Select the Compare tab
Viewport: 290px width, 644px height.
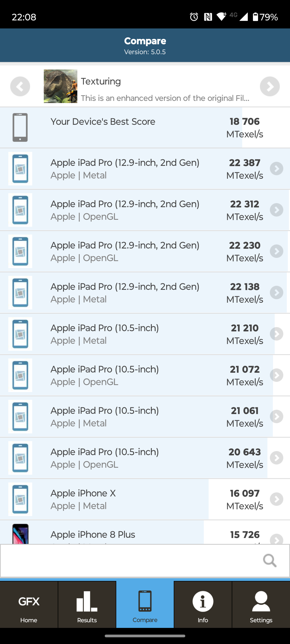coord(145,604)
